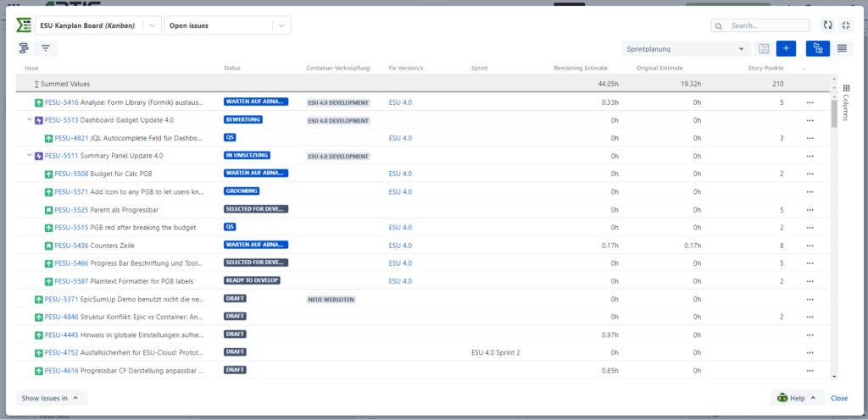Collapse the PESU-5513 Dashboard Gadget Update row
Viewport: 868px width, 420px height.
pos(30,120)
